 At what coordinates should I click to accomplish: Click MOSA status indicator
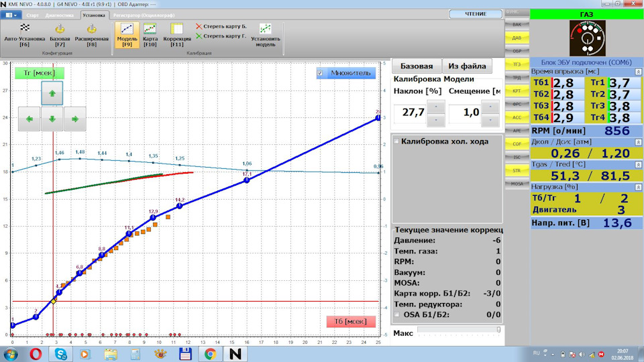(517, 184)
